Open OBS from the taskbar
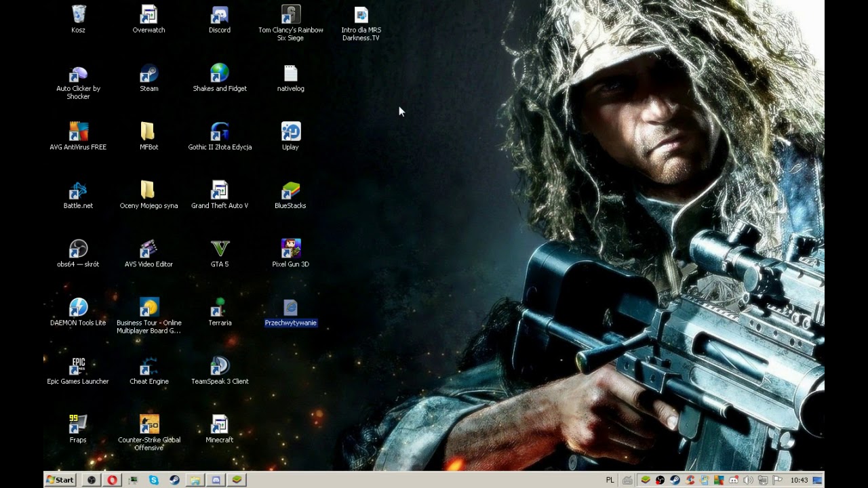The height and width of the screenshot is (488, 868). [92, 480]
